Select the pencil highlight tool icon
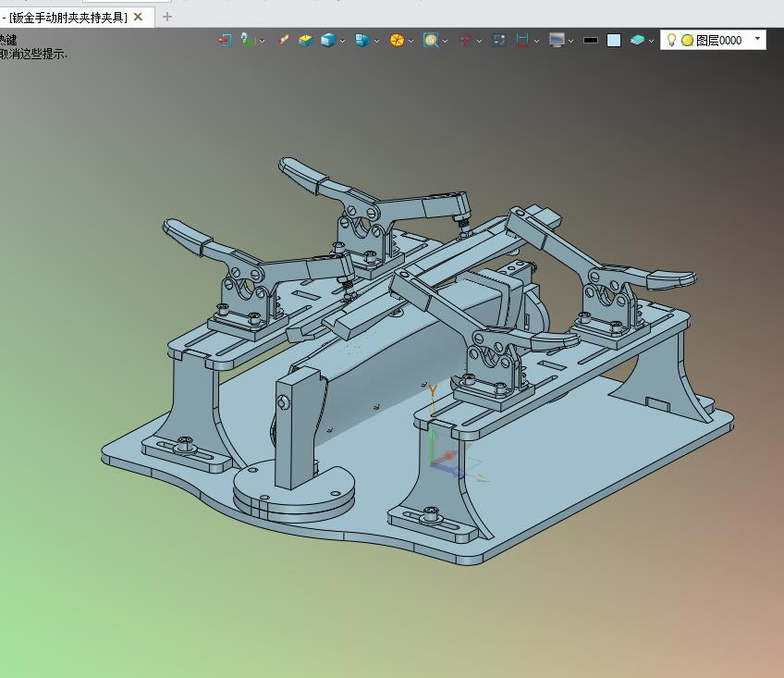The height and width of the screenshot is (678, 784). tap(283, 40)
